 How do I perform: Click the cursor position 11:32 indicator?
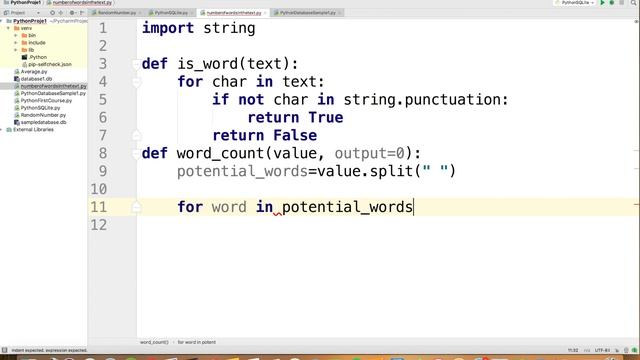click(573, 350)
